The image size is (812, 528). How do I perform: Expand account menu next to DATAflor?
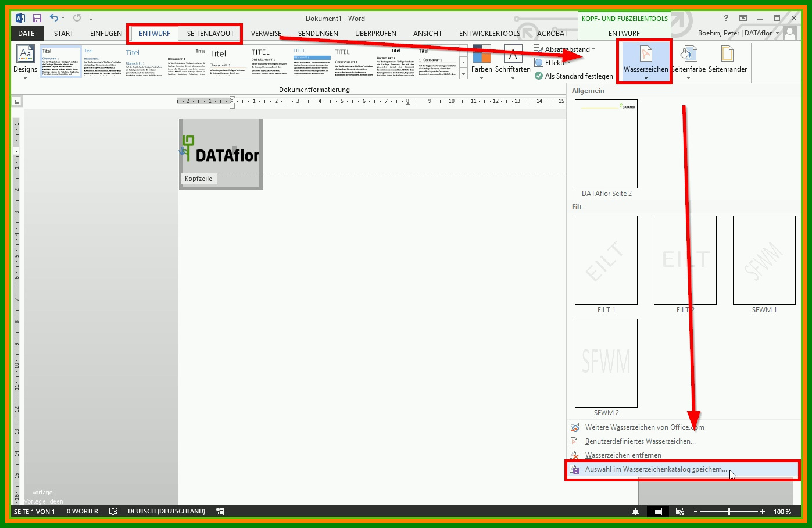coord(777,33)
